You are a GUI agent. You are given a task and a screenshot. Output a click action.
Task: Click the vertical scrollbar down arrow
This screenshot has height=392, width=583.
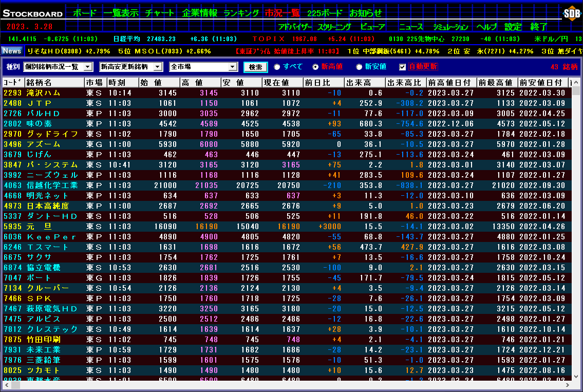coord(576,377)
